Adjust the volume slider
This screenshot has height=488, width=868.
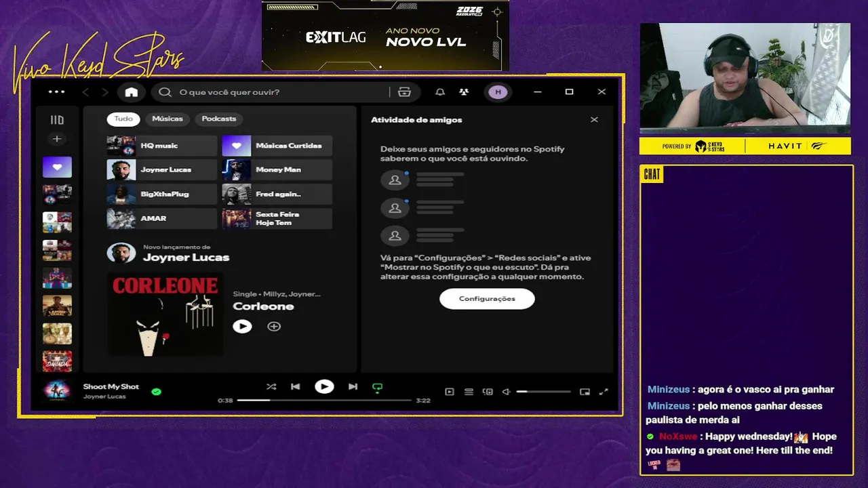(x=543, y=392)
